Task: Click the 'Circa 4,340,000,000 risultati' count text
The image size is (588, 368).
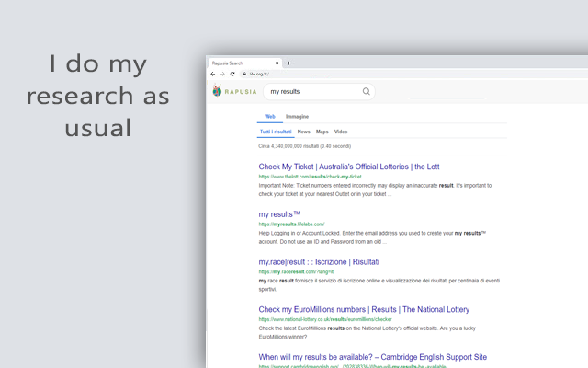Action: tap(304, 146)
